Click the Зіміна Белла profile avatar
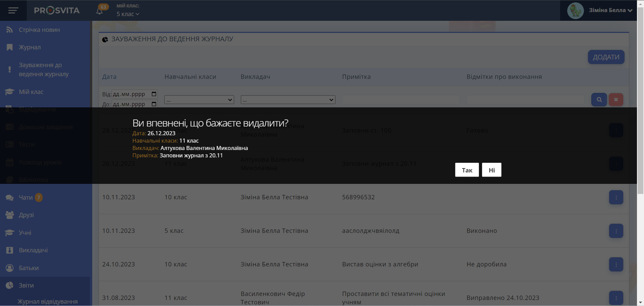The height and width of the screenshot is (306, 644). point(575,11)
